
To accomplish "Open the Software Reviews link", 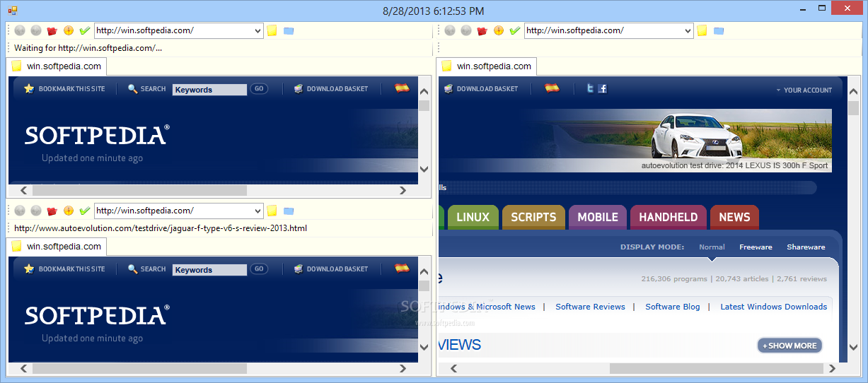I will pyautogui.click(x=590, y=307).
